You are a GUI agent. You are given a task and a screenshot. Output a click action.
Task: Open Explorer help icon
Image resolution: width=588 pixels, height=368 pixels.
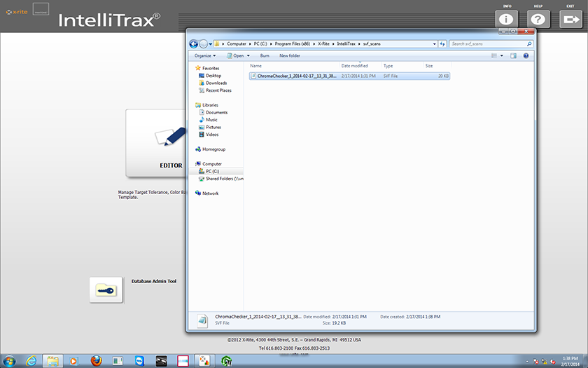pos(526,55)
